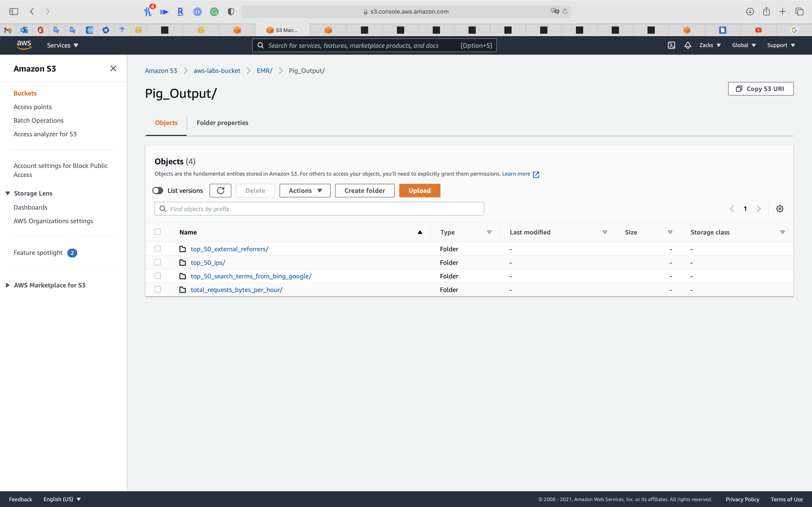Select all objects with header checkbox
The image size is (812, 507).
(x=158, y=232)
